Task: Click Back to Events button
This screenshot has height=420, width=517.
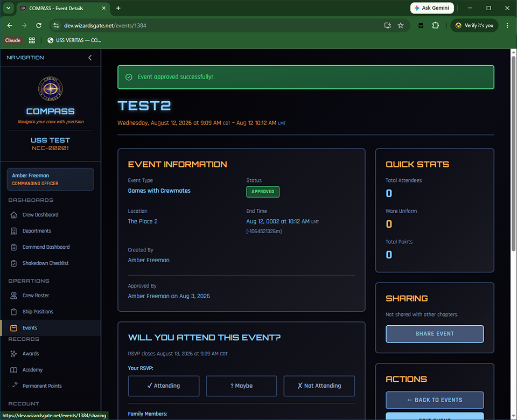Action: click(x=435, y=400)
